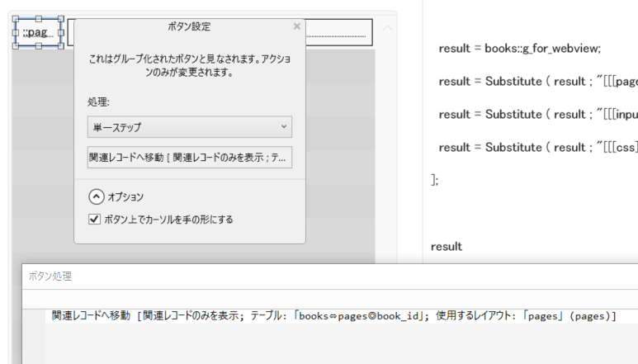Click the Substitute line containing [[[inpu
Image resolution: width=638 pixels, height=364 pixels.
pyautogui.click(x=538, y=114)
